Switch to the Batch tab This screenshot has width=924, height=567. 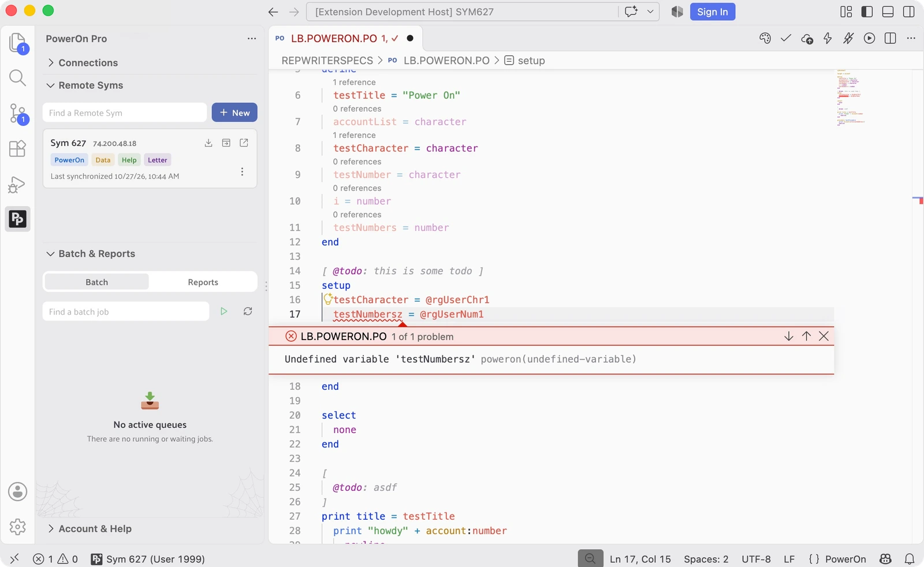[x=97, y=282]
